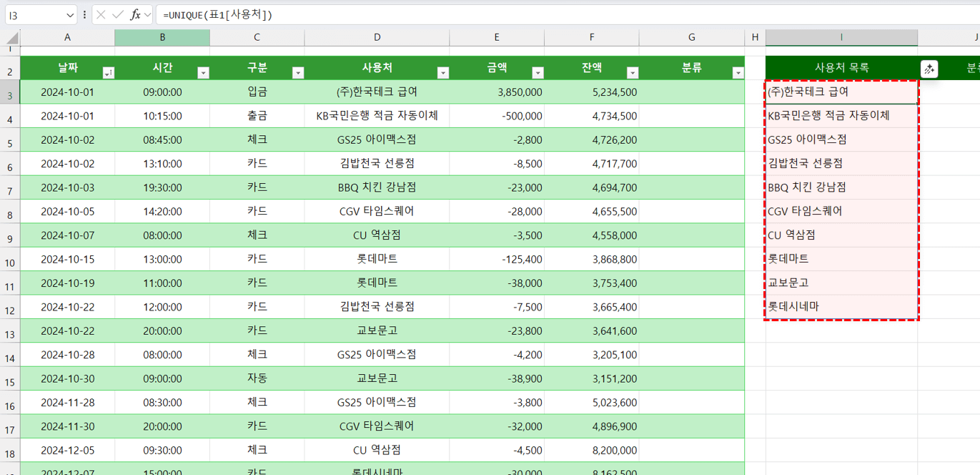Select column D header
This screenshot has height=475, width=980.
pos(377,37)
